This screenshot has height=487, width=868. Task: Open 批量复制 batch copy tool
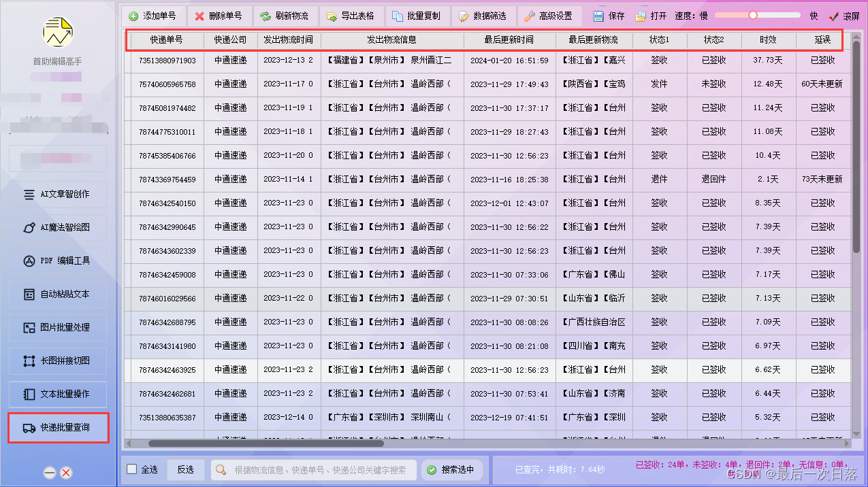pyautogui.click(x=417, y=16)
